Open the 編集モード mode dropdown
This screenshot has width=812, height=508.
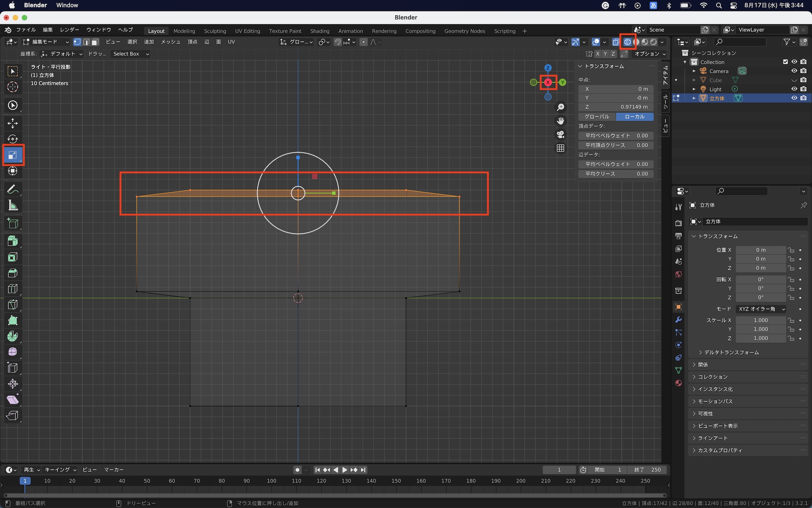click(46, 42)
